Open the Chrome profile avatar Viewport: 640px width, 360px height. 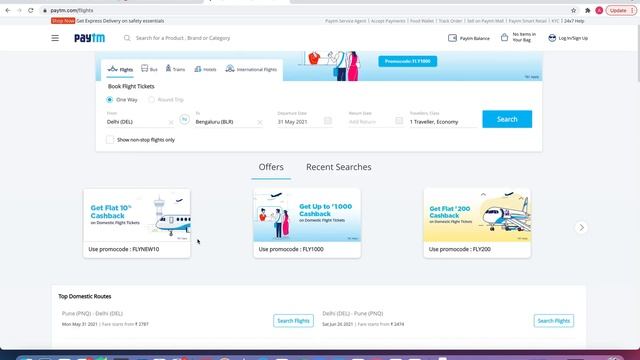(x=599, y=10)
